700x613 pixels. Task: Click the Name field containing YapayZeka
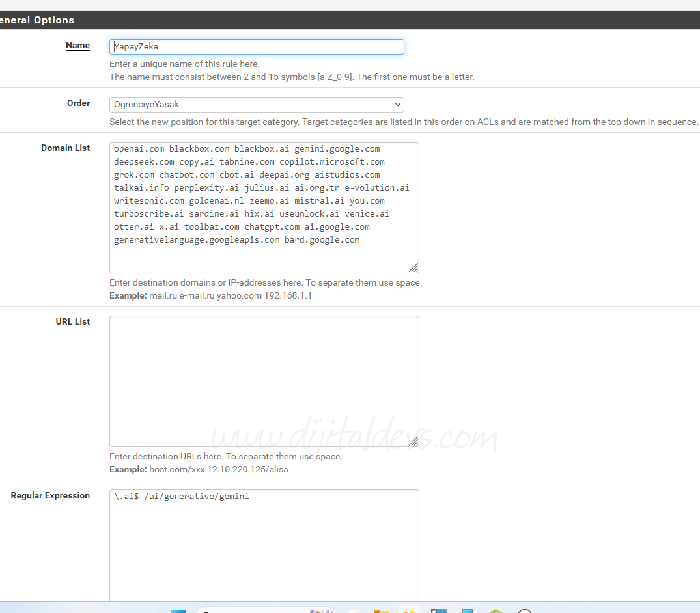coord(257,47)
